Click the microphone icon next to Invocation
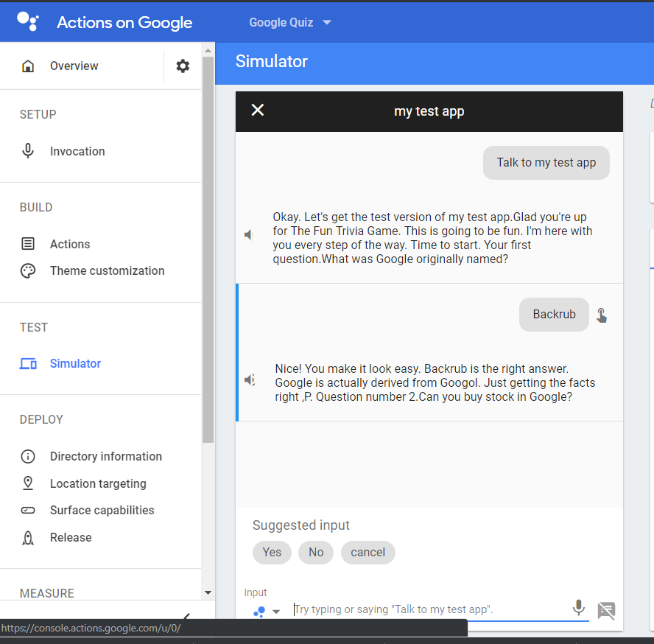The image size is (654, 644). [28, 151]
